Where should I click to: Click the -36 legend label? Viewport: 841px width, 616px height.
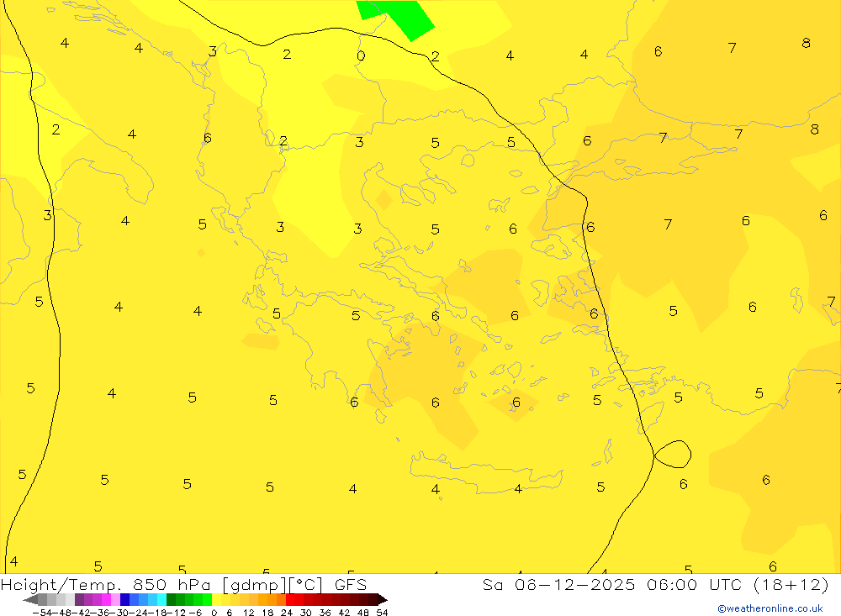[101, 613]
